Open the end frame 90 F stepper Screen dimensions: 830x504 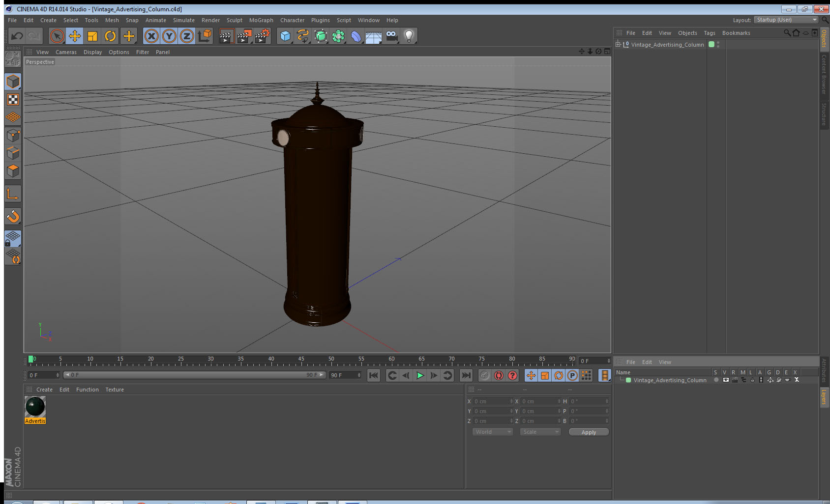[359, 375]
